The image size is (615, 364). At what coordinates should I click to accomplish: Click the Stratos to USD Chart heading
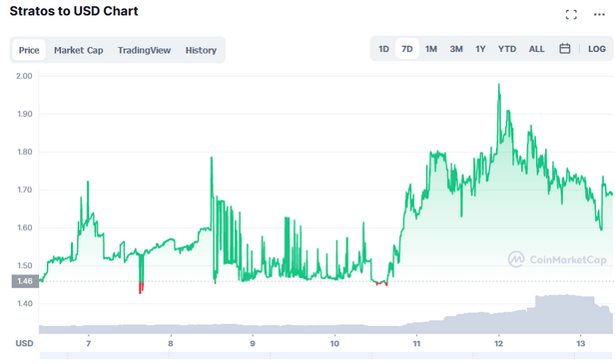[74, 11]
